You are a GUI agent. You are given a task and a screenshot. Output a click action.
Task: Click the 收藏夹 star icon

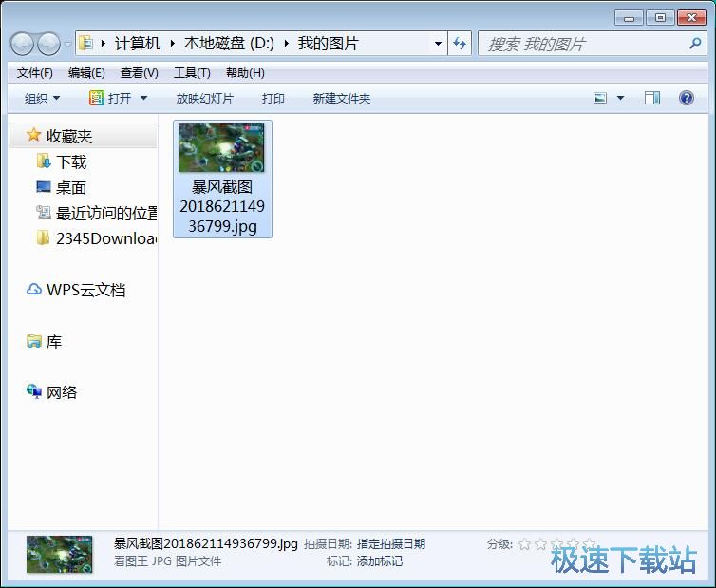[33, 134]
